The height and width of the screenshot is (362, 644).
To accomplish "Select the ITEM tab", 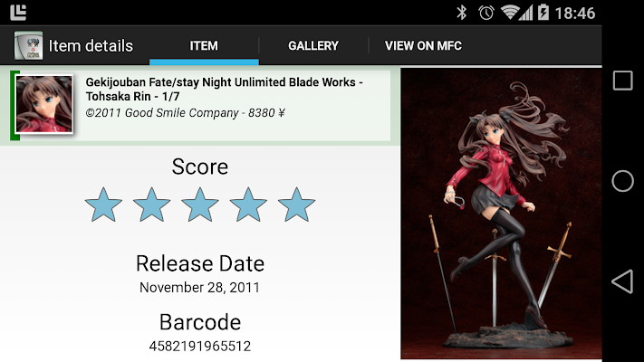I will click(204, 45).
